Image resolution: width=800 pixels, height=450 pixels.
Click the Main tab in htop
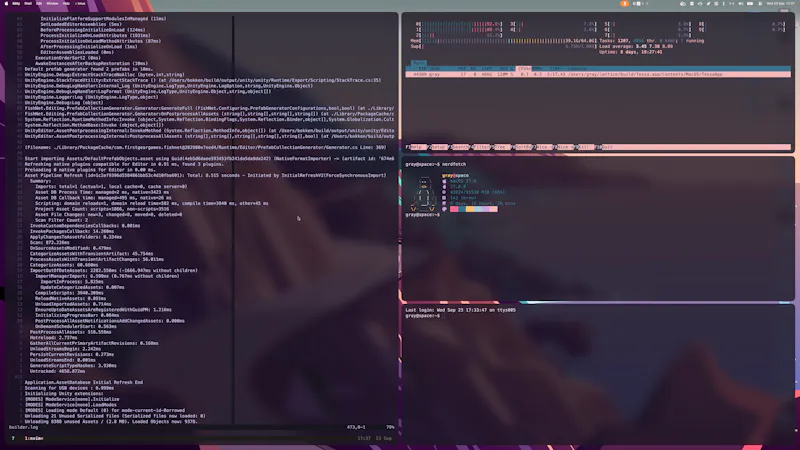click(418, 63)
